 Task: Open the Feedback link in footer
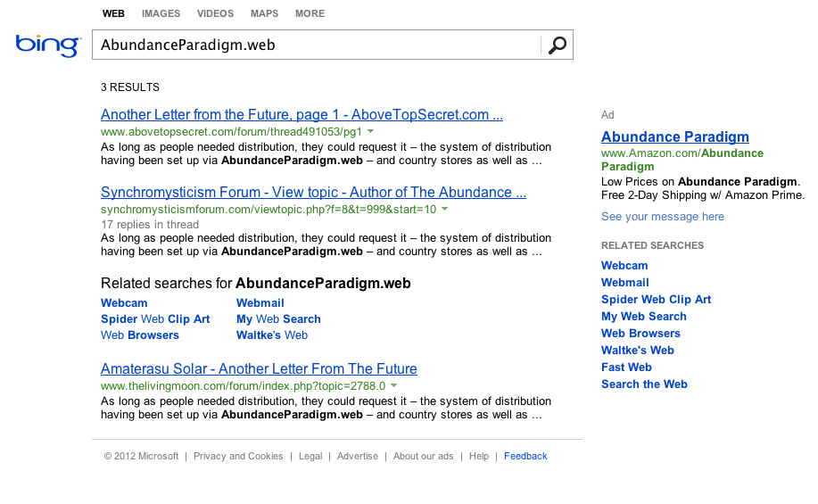[x=525, y=456]
